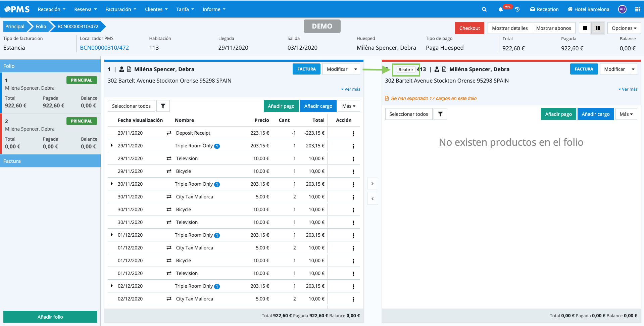The image size is (644, 326).
Task: Open booking link BCN00000310/472
Action: 104,48
